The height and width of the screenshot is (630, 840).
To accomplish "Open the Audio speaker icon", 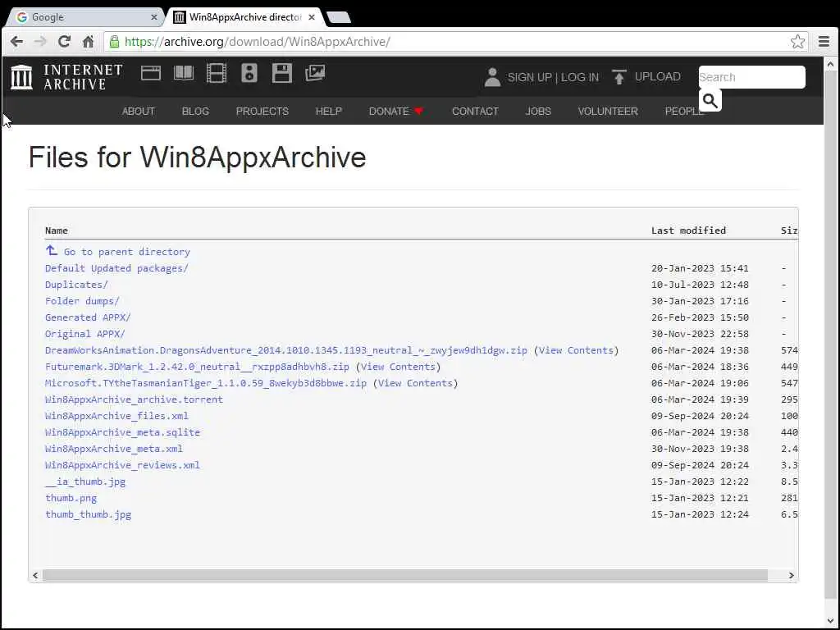I will tap(249, 73).
